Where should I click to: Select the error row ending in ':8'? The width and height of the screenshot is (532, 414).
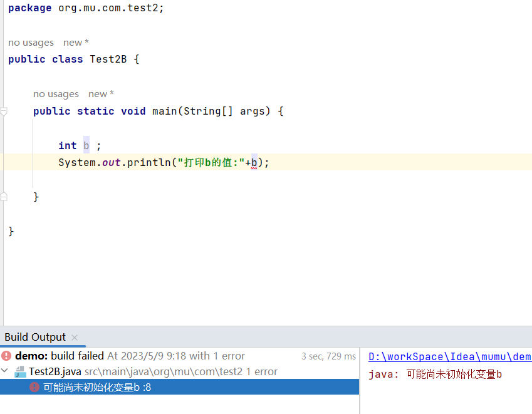click(x=96, y=387)
